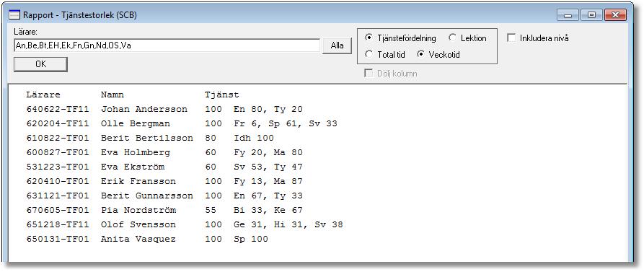Maximize the Rapport window

point(591,15)
